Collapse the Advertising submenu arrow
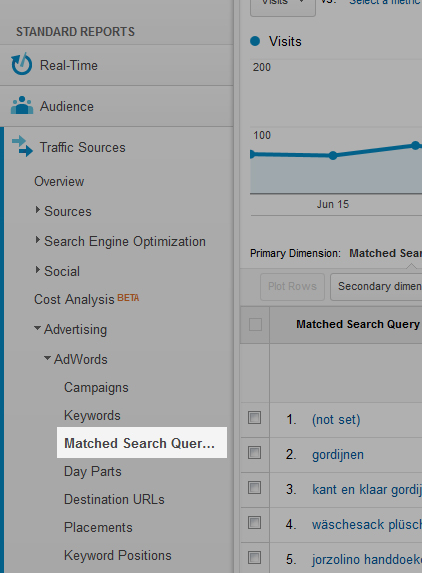This screenshot has height=573, width=422. (37, 328)
